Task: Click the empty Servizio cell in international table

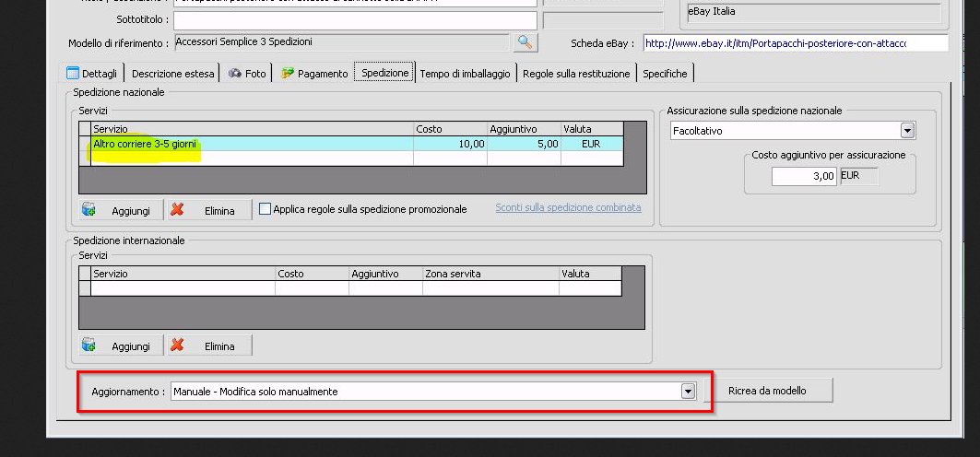Action: pyautogui.click(x=183, y=287)
